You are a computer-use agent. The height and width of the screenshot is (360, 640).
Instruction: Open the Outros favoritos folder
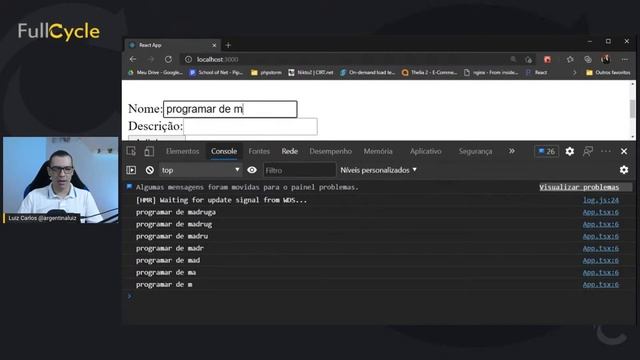pos(608,72)
